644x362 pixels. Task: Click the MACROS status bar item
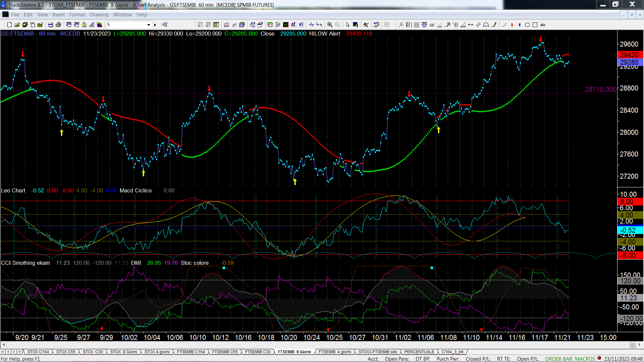[x=585, y=359]
